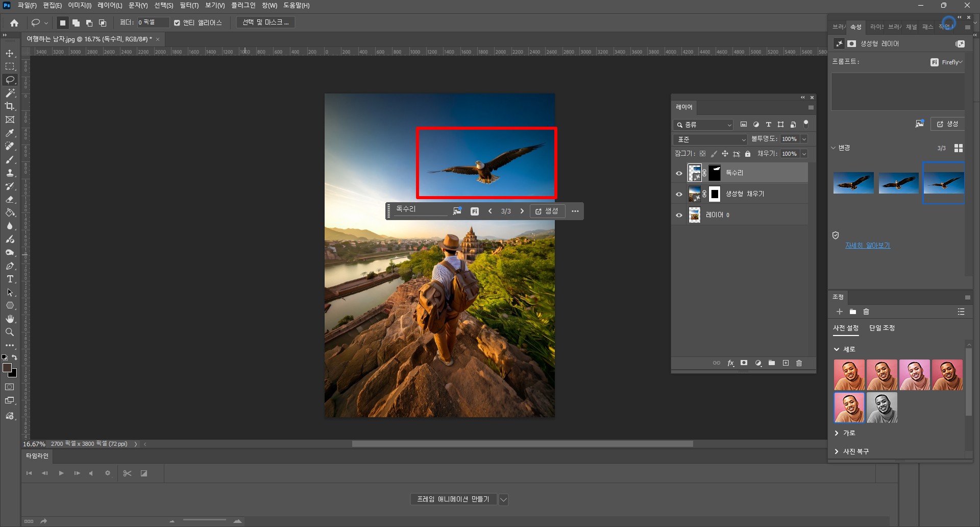Open the 표준 blend mode dropdown
The height and width of the screenshot is (527, 980).
point(710,139)
